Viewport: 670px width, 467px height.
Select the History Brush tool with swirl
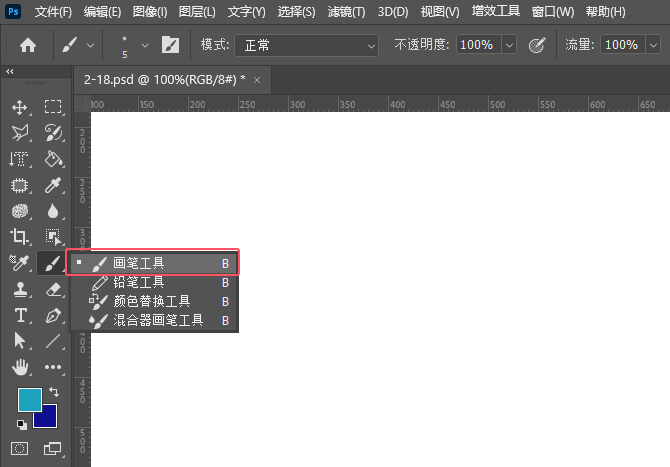(x=53, y=133)
